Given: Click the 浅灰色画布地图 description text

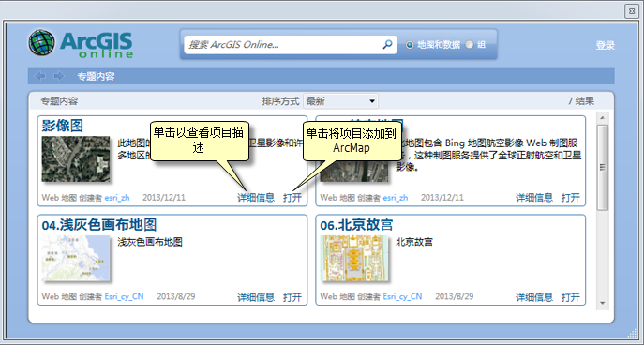Looking at the screenshot, I should tap(150, 242).
